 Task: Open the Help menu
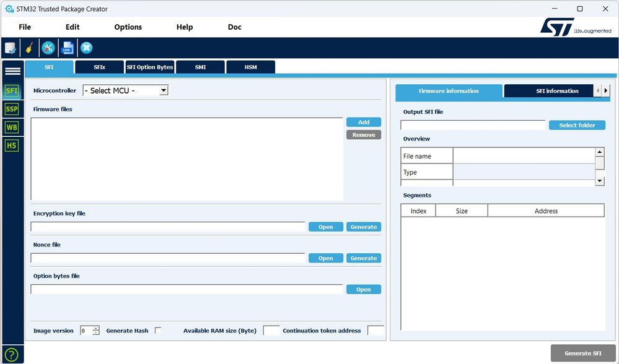click(185, 27)
